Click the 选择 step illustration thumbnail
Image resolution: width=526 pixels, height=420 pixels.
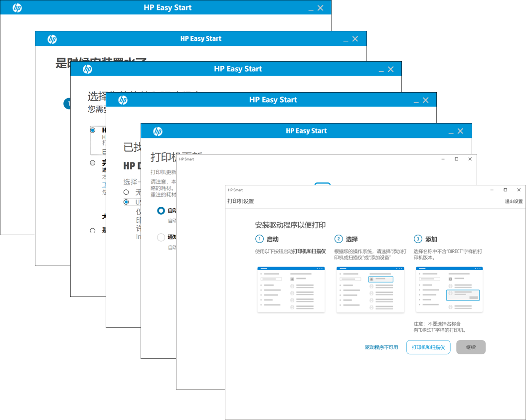tap(370, 289)
